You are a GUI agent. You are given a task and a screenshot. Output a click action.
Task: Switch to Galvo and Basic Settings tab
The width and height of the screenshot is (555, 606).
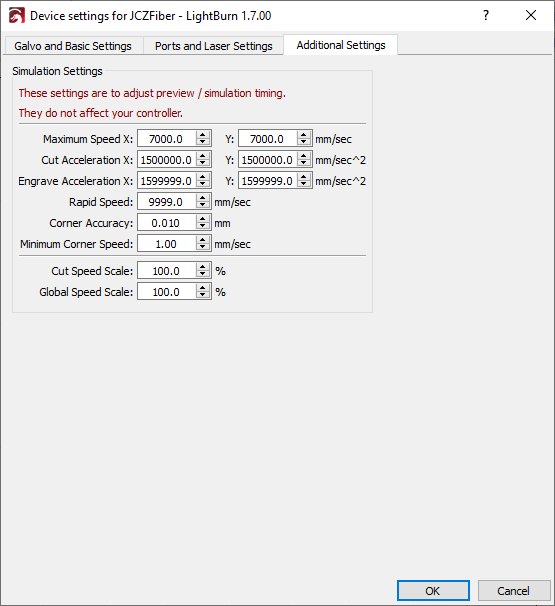coord(73,46)
